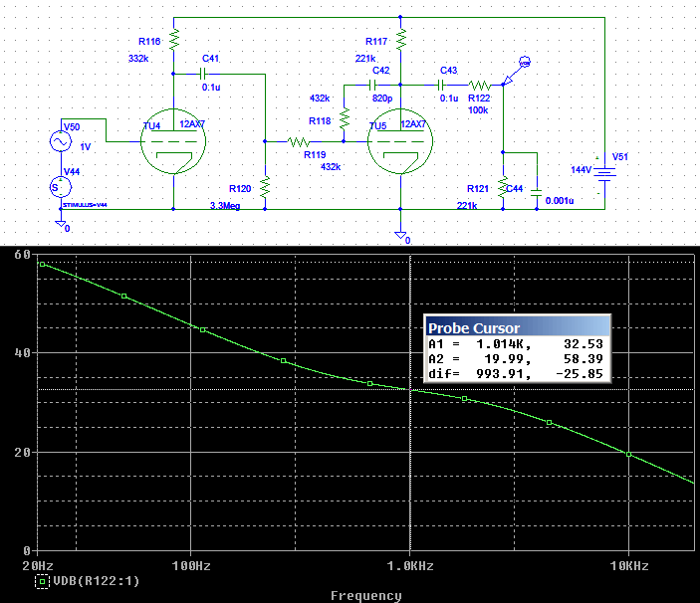700x603 pixels.
Task: Click the VDB(R122:1) trace legend label
Action: tap(97, 581)
